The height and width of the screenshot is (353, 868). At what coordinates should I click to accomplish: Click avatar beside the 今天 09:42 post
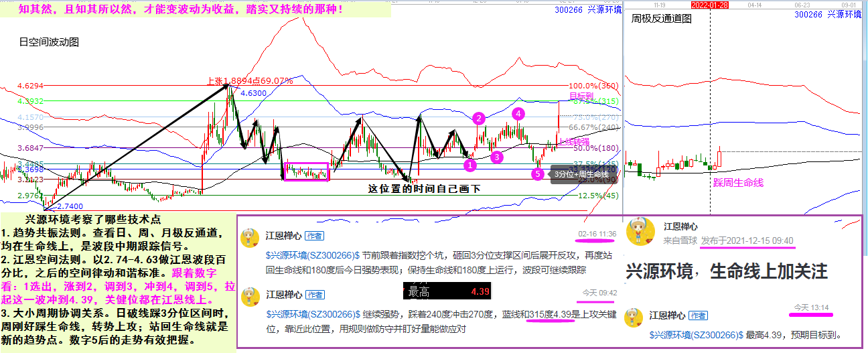(x=250, y=297)
